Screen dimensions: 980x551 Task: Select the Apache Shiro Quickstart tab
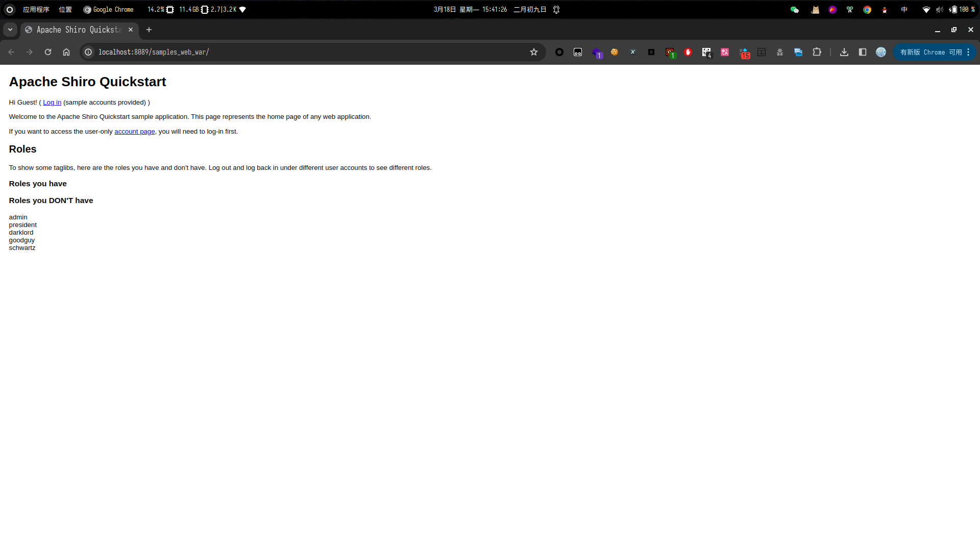click(x=79, y=30)
